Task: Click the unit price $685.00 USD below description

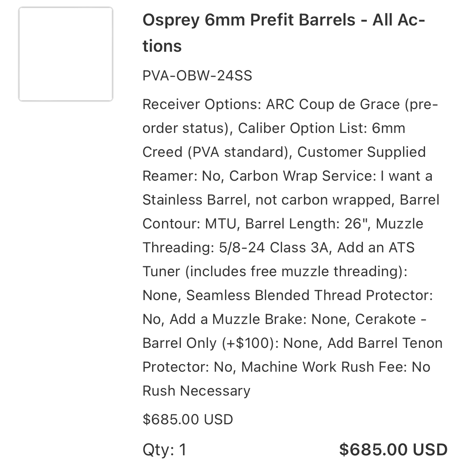Action: [188, 419]
